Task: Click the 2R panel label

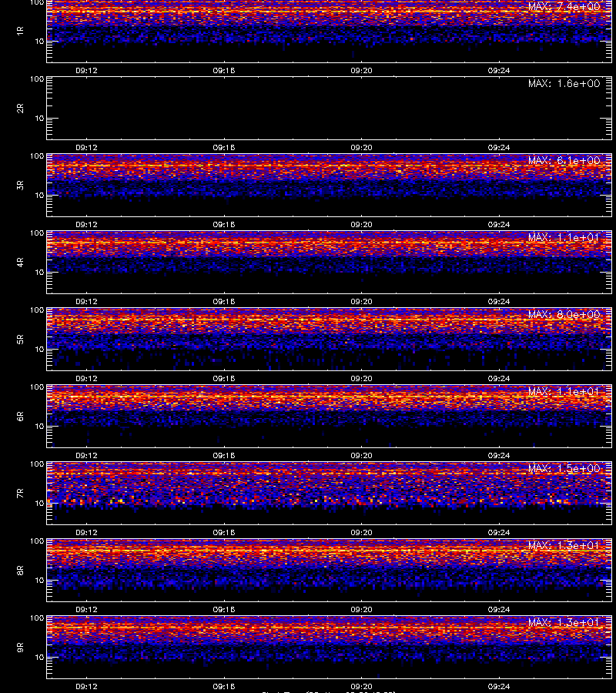Action: pyautogui.click(x=20, y=109)
